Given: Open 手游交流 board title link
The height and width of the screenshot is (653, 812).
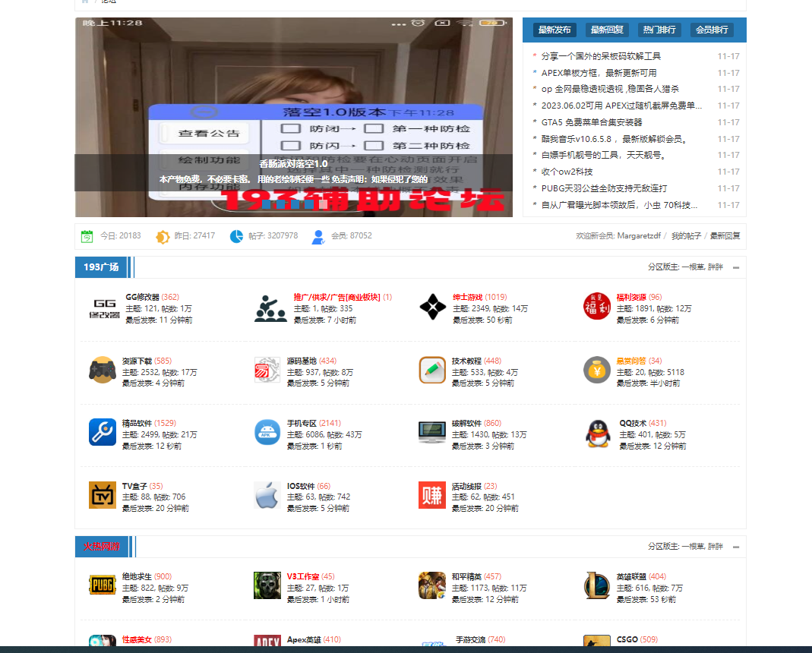Looking at the screenshot, I should 471,639.
